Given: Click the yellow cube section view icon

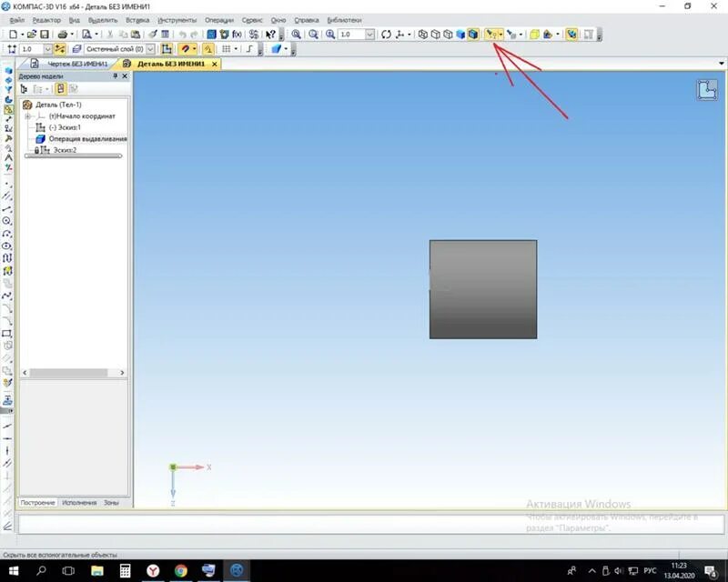Looking at the screenshot, I should coord(534,35).
